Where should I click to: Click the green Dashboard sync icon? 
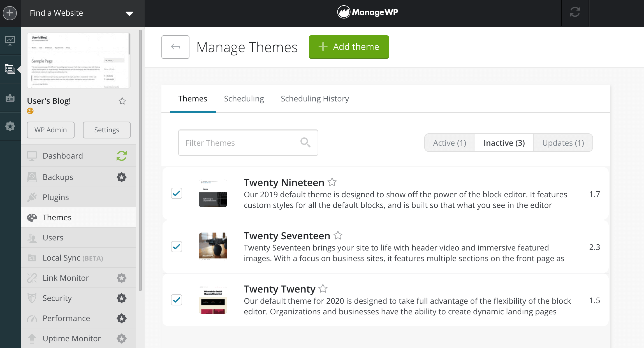pyautogui.click(x=121, y=156)
